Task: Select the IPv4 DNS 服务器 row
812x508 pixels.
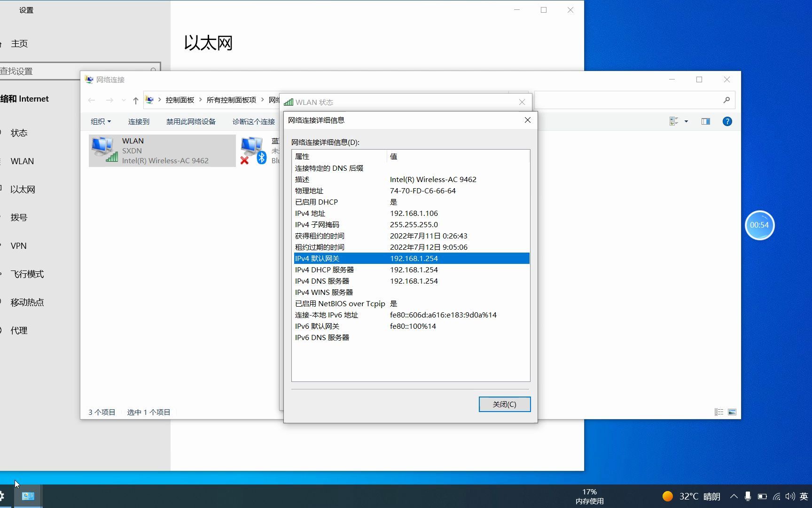Action: point(412,281)
